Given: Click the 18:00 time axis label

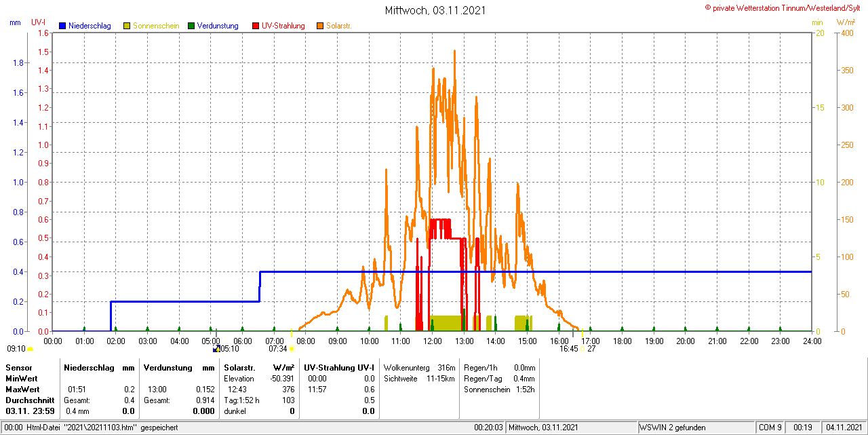Looking at the screenshot, I should pyautogui.click(x=622, y=341).
